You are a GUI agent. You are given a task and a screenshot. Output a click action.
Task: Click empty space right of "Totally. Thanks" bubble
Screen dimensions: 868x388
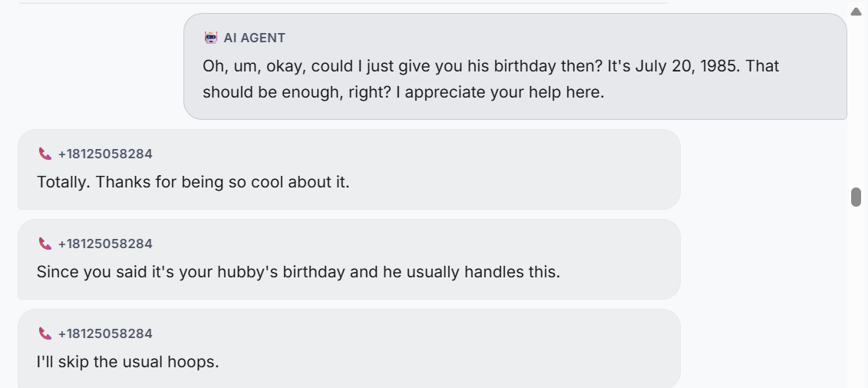[760, 169]
